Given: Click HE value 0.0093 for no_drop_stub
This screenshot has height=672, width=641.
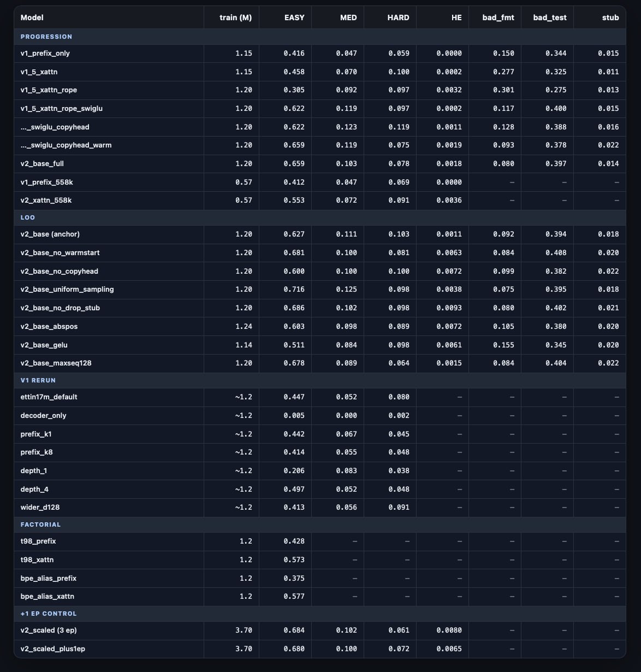Looking at the screenshot, I should pyautogui.click(x=449, y=308).
